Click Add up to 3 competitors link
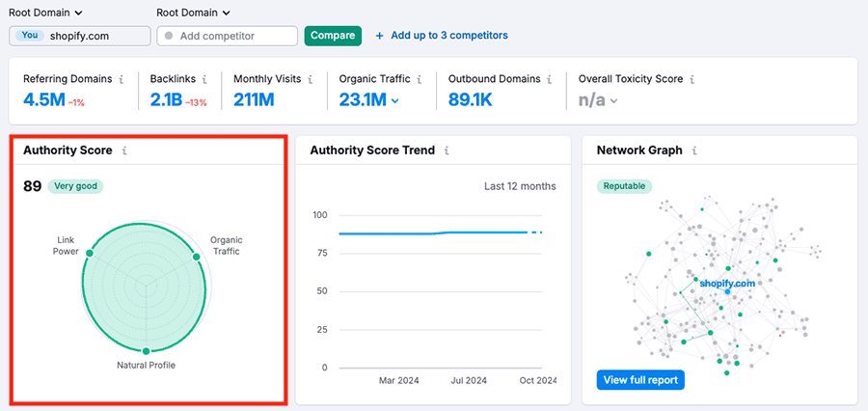 pos(448,36)
